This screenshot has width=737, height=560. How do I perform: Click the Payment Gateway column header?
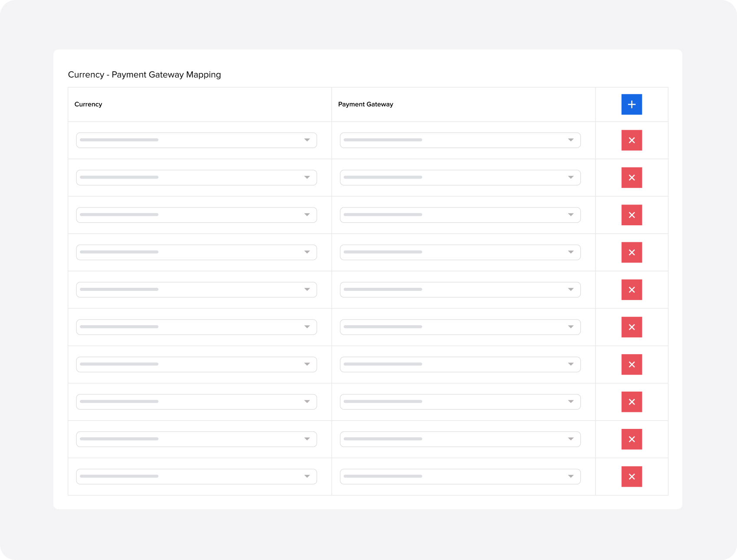[x=365, y=104]
